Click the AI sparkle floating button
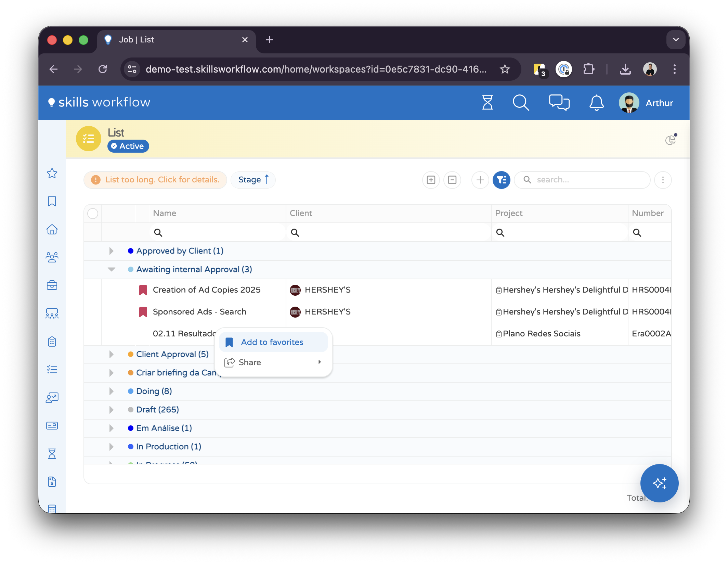The width and height of the screenshot is (728, 564). tap(659, 483)
